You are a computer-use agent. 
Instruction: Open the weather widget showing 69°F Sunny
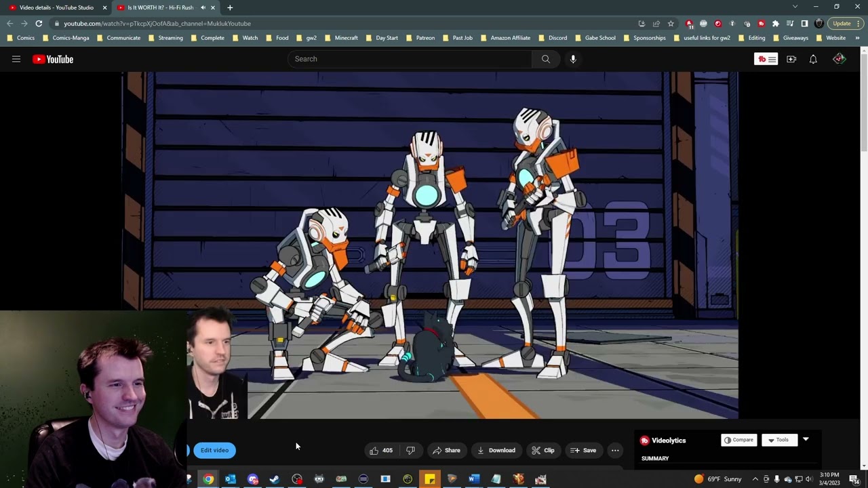[x=717, y=479]
